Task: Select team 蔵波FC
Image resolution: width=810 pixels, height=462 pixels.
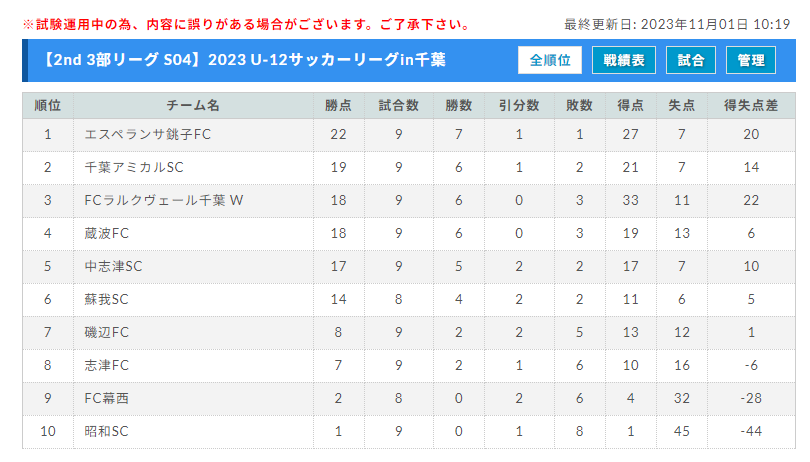Action: (106, 234)
